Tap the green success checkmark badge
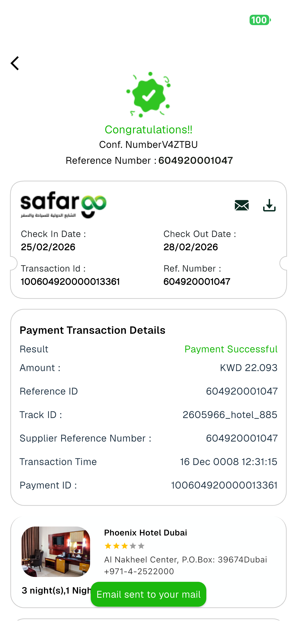 click(148, 95)
